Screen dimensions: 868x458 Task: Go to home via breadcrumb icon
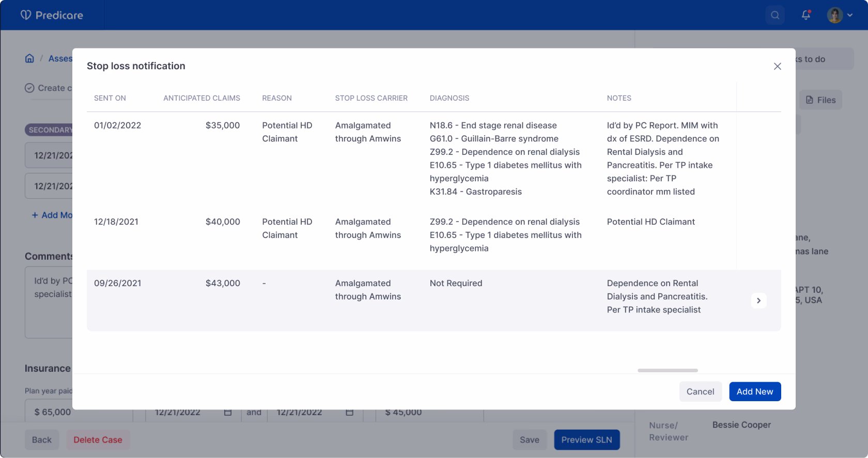(29, 58)
